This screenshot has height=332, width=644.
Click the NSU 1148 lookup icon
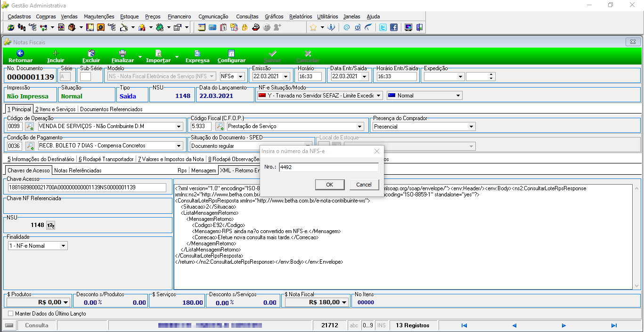click(x=50, y=225)
